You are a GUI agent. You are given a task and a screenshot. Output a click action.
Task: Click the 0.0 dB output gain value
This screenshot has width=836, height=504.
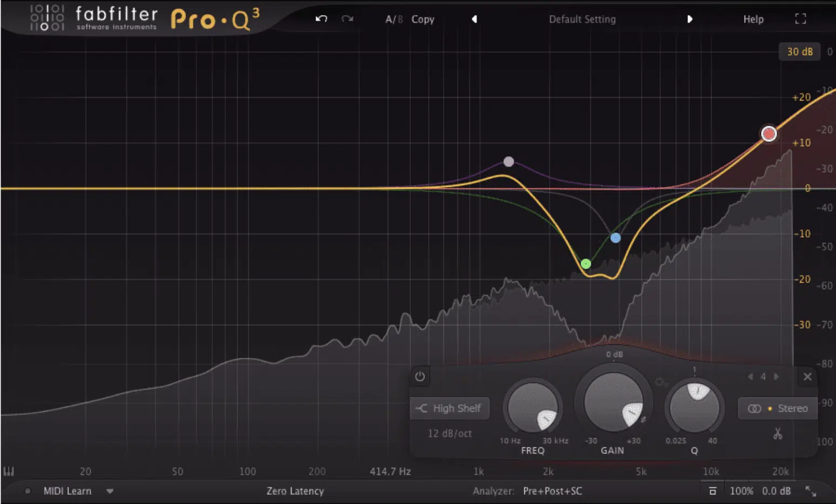(777, 491)
